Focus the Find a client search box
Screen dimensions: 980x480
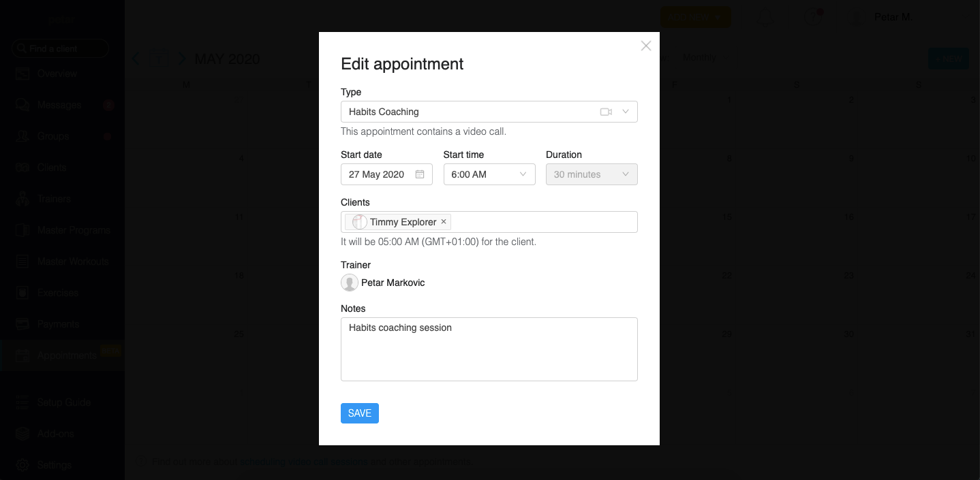point(60,48)
